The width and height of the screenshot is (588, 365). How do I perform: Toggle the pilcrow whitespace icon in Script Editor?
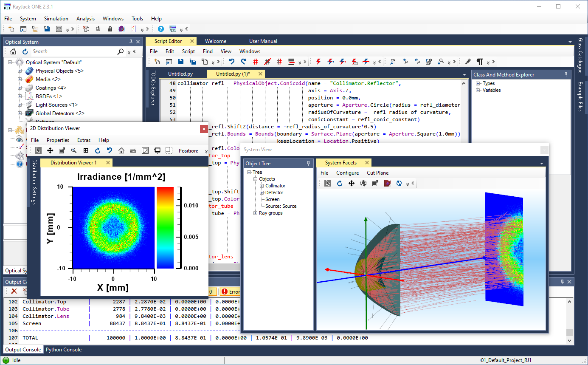tap(480, 62)
